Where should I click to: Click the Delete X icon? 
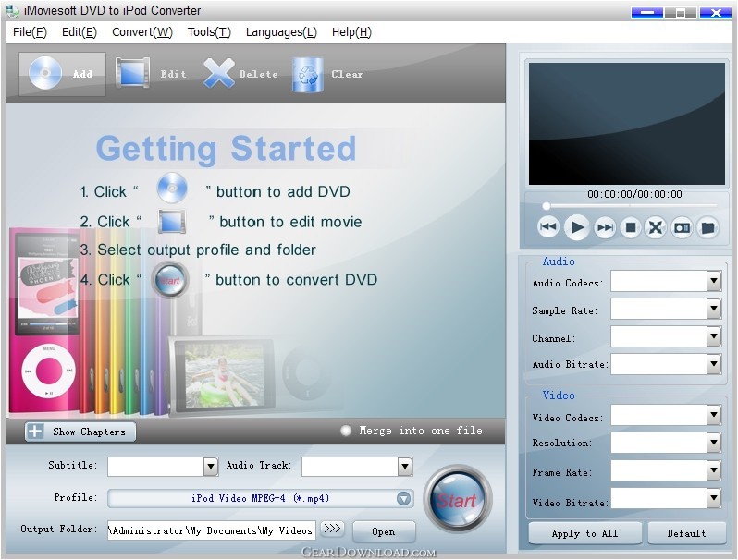(219, 73)
